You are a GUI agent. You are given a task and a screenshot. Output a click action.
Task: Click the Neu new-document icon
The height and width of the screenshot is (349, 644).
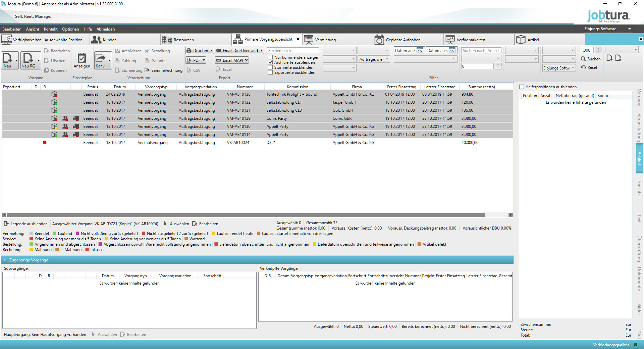pos(7,58)
